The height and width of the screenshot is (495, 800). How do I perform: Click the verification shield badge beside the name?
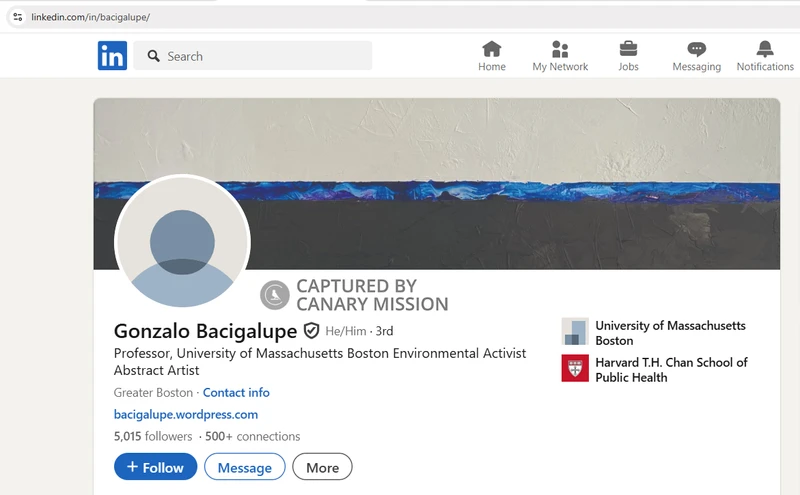(x=311, y=331)
